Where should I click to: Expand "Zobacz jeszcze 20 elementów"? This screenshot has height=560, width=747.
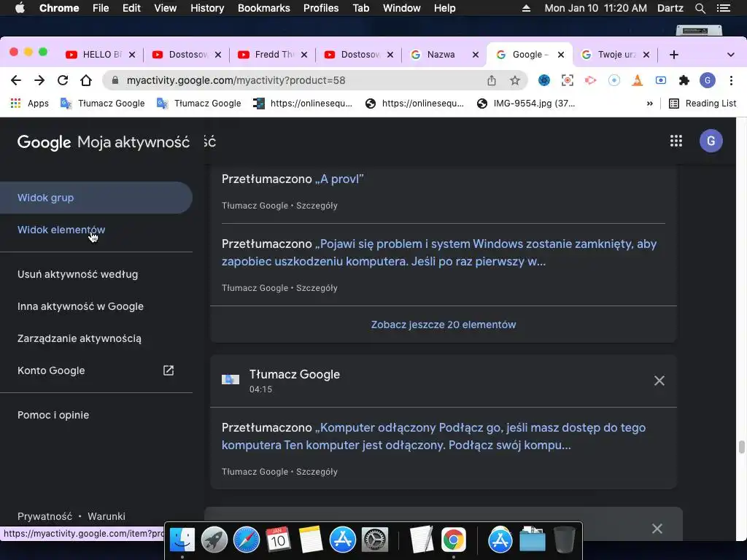pos(444,324)
